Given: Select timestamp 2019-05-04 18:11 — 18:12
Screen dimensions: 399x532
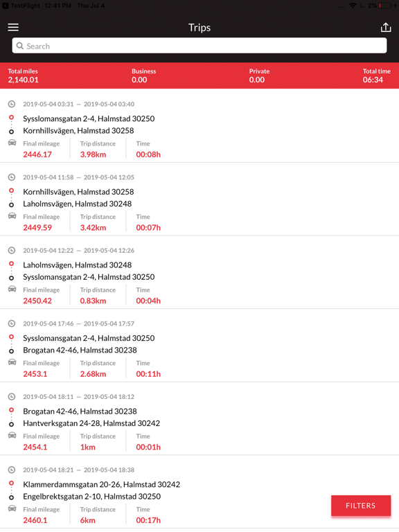Looking at the screenshot, I should click(79, 397).
